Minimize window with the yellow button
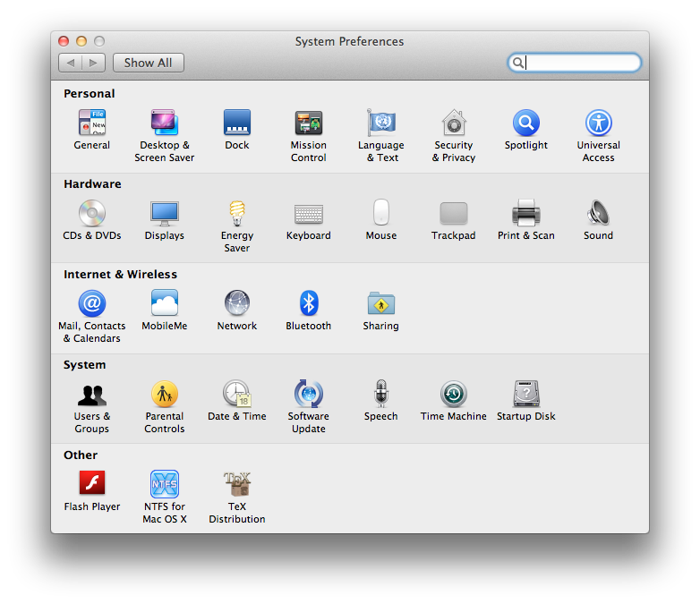Viewport: 700px width, 604px height. [81, 41]
